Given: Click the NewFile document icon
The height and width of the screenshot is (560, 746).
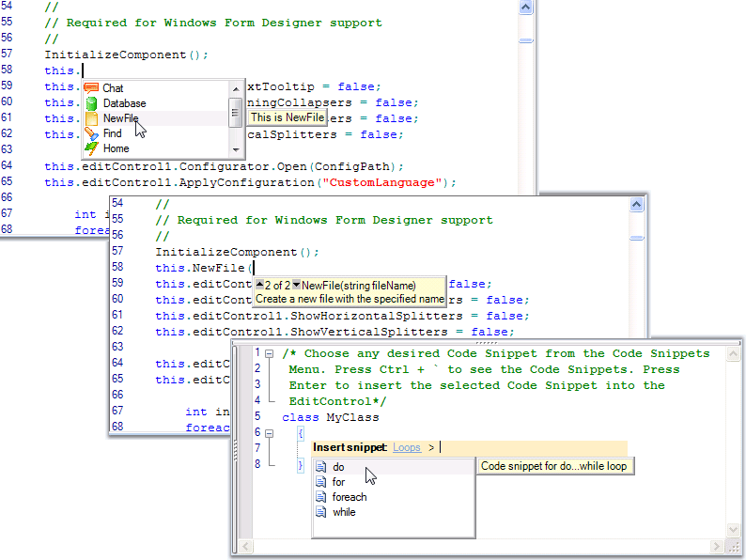Looking at the screenshot, I should (91, 118).
